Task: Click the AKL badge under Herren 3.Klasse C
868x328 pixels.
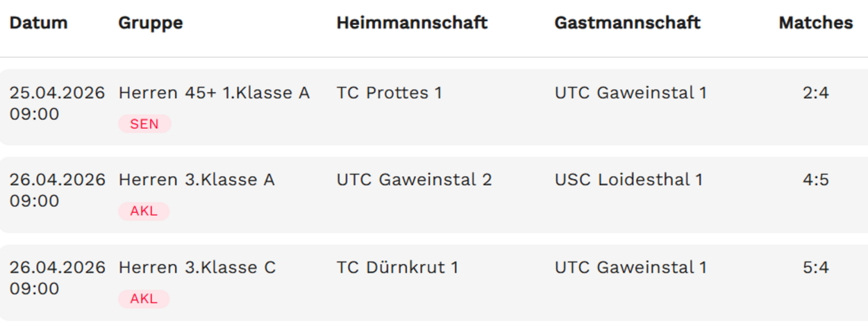Action: (144, 299)
